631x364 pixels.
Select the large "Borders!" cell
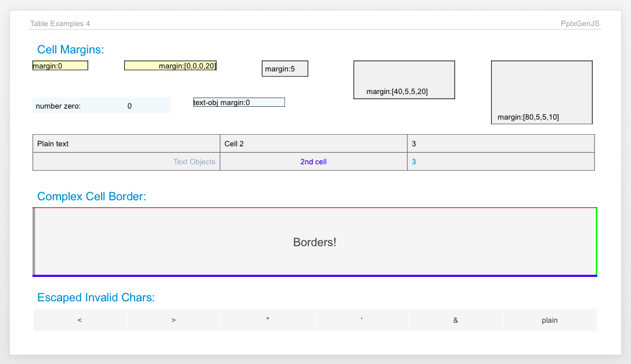315,242
